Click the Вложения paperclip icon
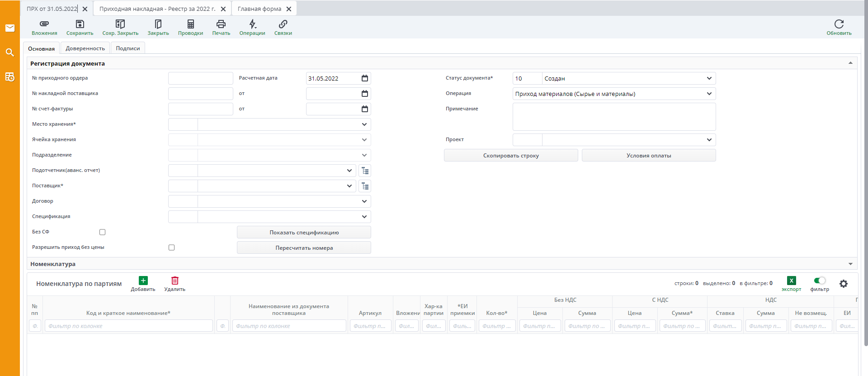Screen dimensions: 868x376 44,24
